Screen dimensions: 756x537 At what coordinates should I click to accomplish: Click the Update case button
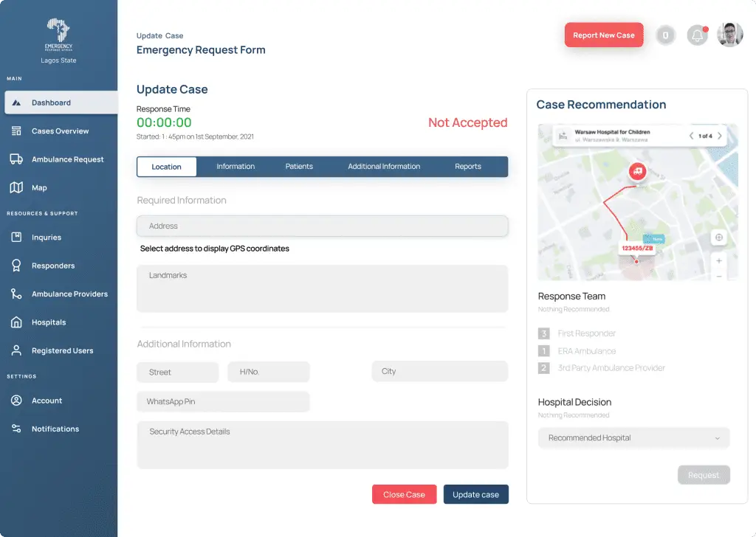coord(476,495)
